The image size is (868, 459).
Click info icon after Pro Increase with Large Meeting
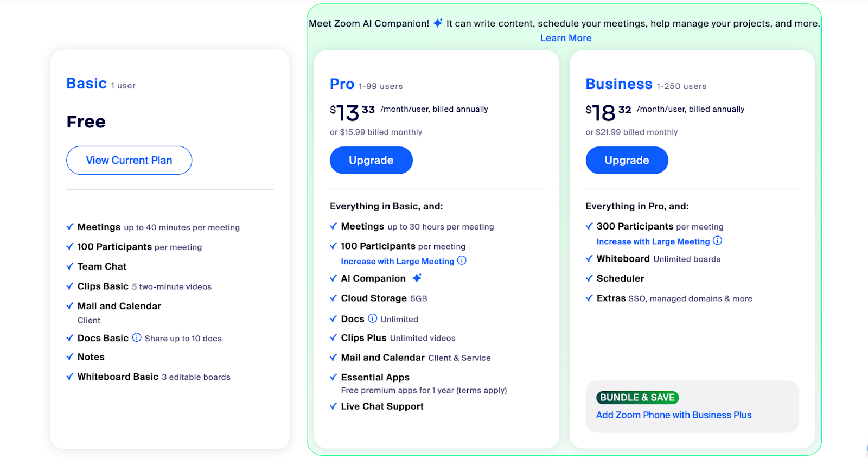click(x=462, y=260)
